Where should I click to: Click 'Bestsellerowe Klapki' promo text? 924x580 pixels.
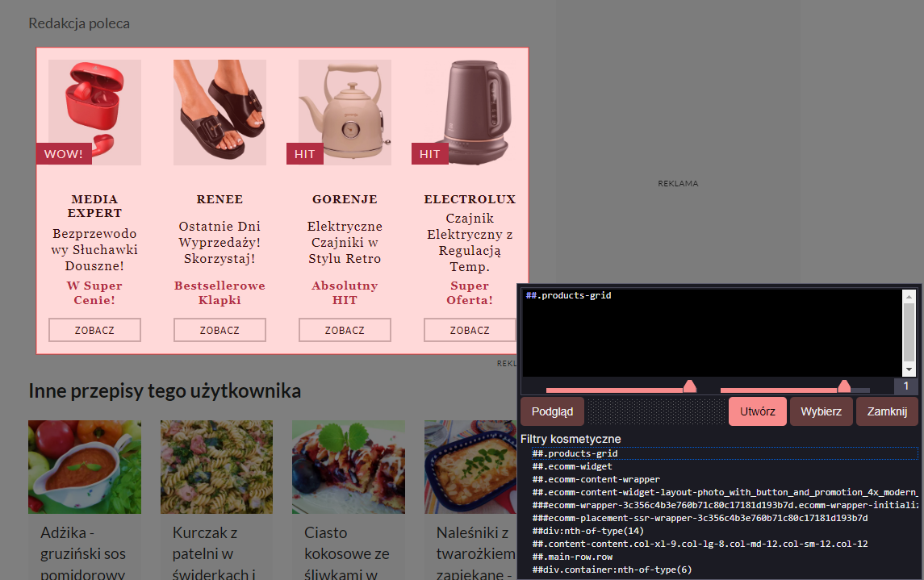point(220,293)
